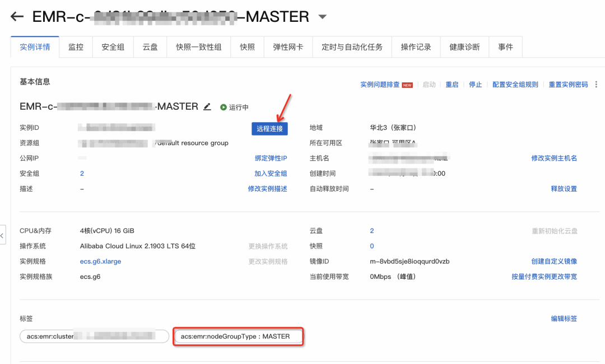Click the greyed-out 更换操作系统 link
This screenshot has height=364, width=605.
click(x=268, y=246)
